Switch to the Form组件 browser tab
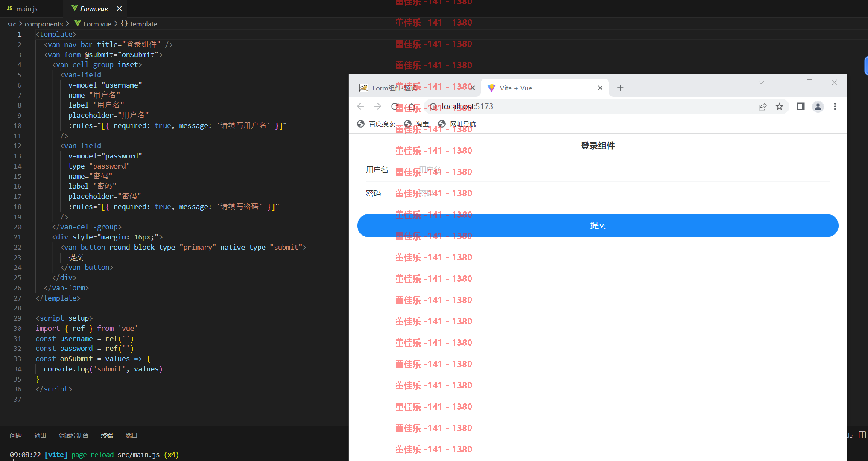Image resolution: width=868 pixels, height=461 pixels. point(414,88)
